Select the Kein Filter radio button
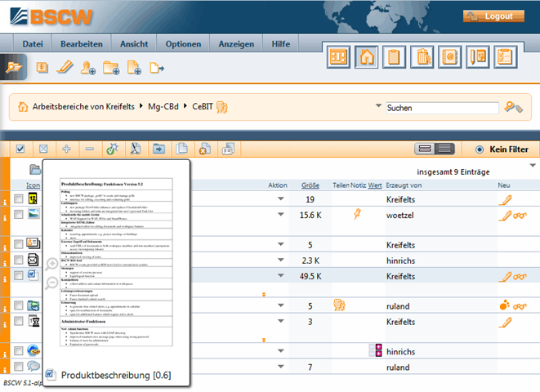540x392 pixels. point(479,149)
